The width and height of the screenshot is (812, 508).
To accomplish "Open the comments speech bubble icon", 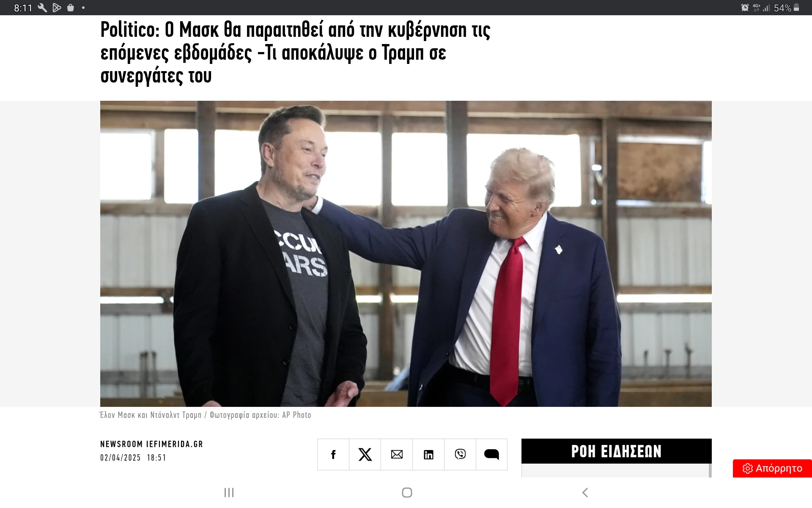I will [x=491, y=454].
